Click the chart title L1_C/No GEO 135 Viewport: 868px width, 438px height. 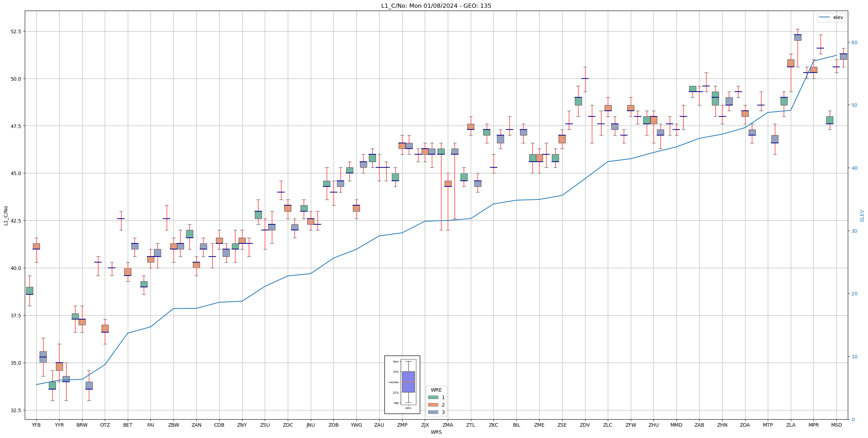pyautogui.click(x=436, y=6)
